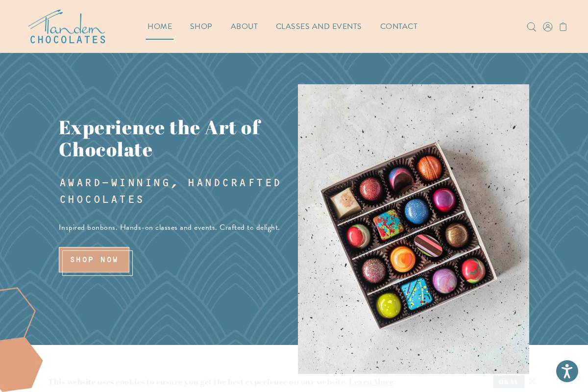Select Home in the navigation
Viewport: 588px width, 392px height.
pyautogui.click(x=160, y=26)
